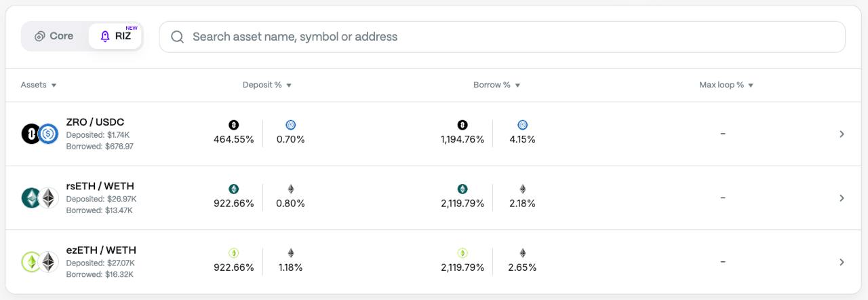Expand the rsETH / WETH row chevron
The image size is (868, 300).
842,198
